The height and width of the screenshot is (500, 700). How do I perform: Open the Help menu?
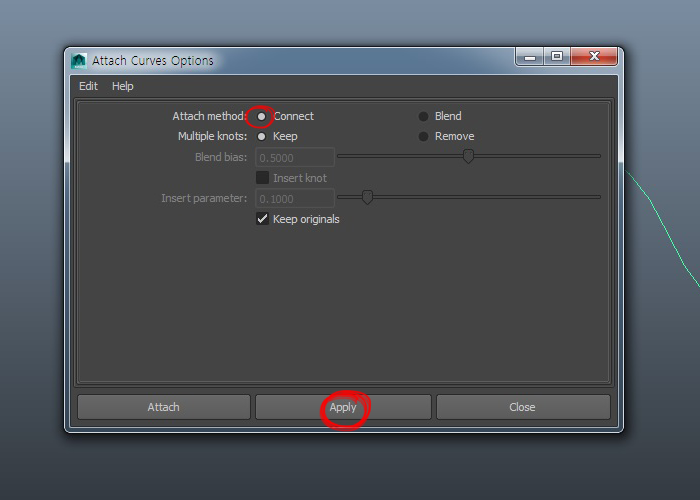pyautogui.click(x=122, y=86)
